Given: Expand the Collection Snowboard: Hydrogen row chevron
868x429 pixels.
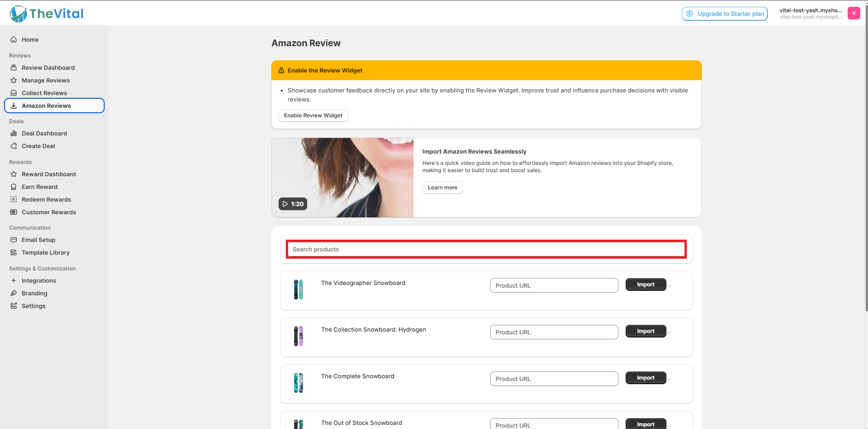Looking at the screenshot, I should 669,332.
